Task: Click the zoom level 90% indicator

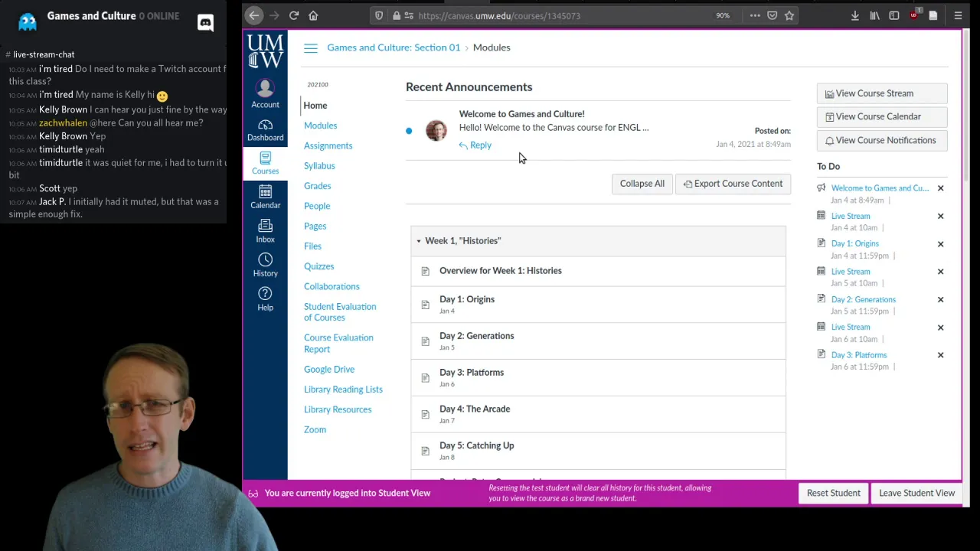Action: pyautogui.click(x=723, y=15)
